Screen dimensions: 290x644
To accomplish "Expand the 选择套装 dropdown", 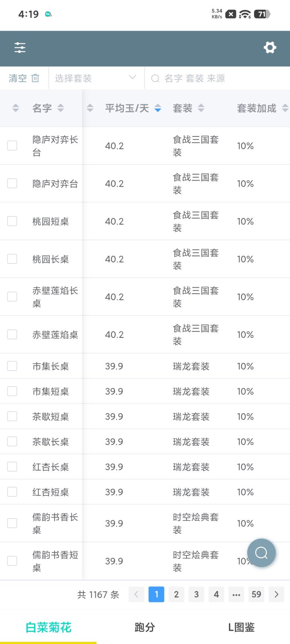I will coord(96,78).
